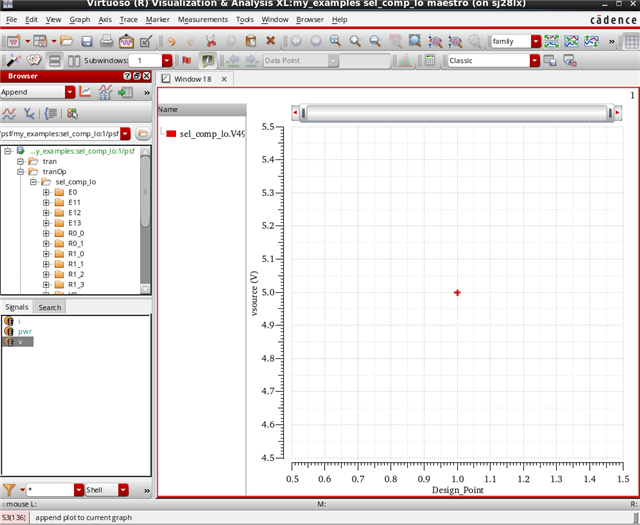Click the save workspace icon beside Classic
The height and width of the screenshot is (525, 640).
click(x=550, y=61)
